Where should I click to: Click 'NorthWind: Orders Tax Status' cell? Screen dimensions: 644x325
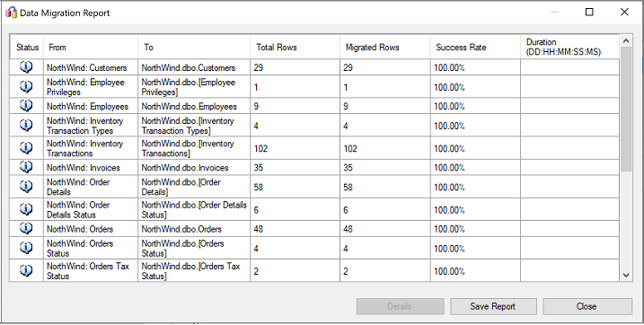click(x=91, y=270)
